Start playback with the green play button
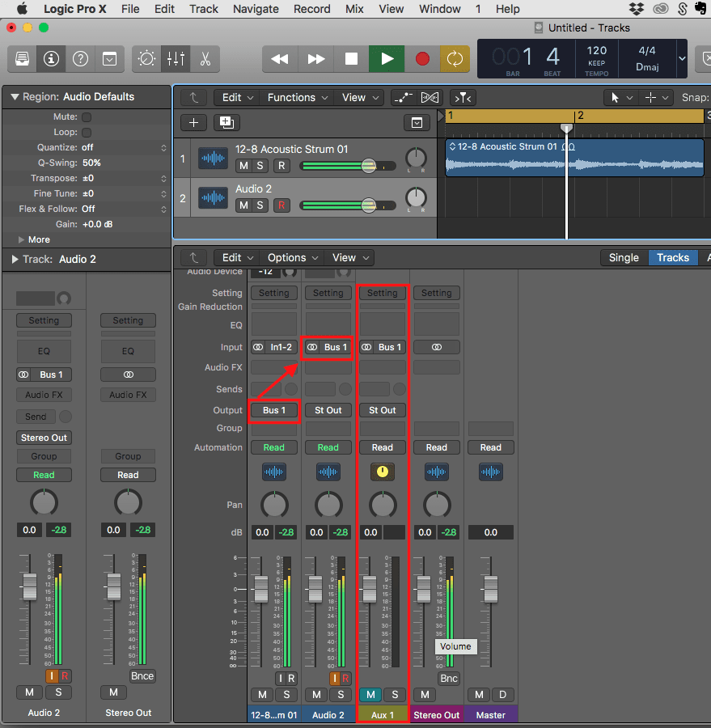711x728 pixels. pyautogui.click(x=387, y=59)
